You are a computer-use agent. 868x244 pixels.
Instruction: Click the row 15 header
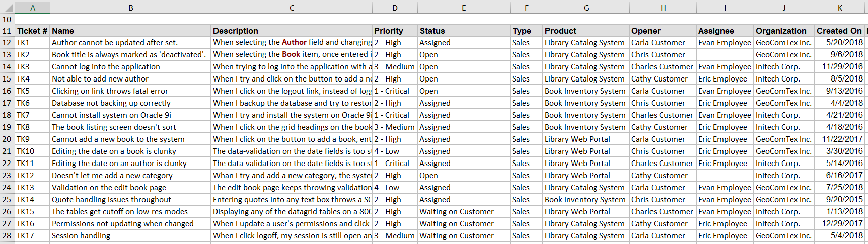[x=7, y=79]
